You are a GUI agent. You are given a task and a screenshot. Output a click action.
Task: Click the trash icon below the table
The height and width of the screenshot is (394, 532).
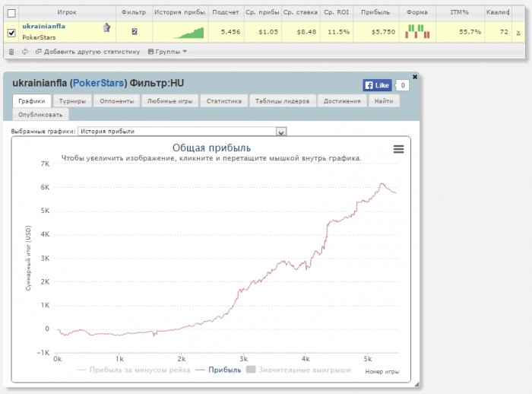click(x=11, y=52)
